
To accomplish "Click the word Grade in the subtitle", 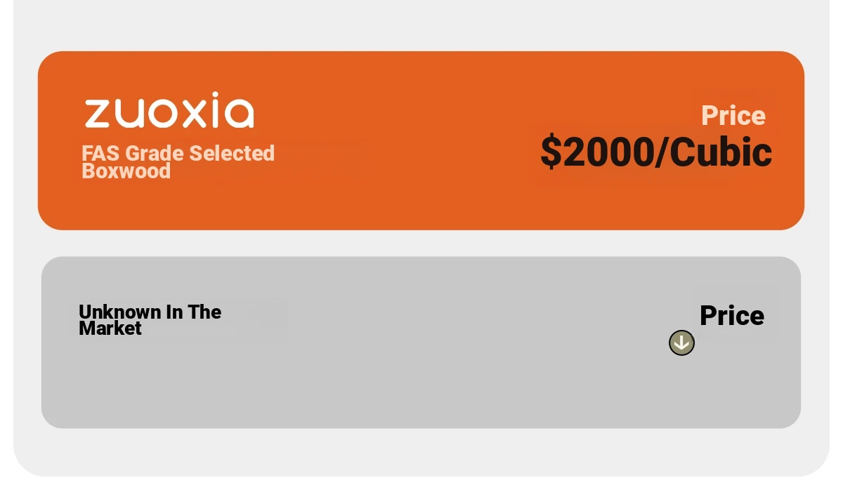I will point(155,153).
